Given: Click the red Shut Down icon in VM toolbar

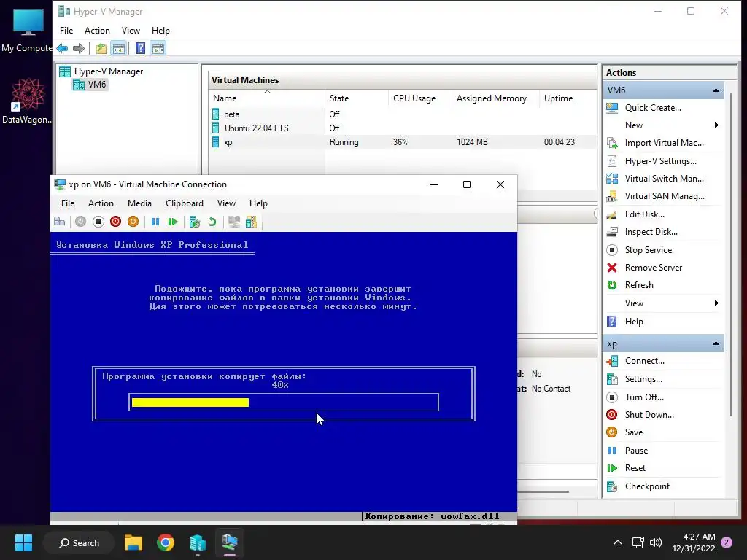Looking at the screenshot, I should 115,222.
